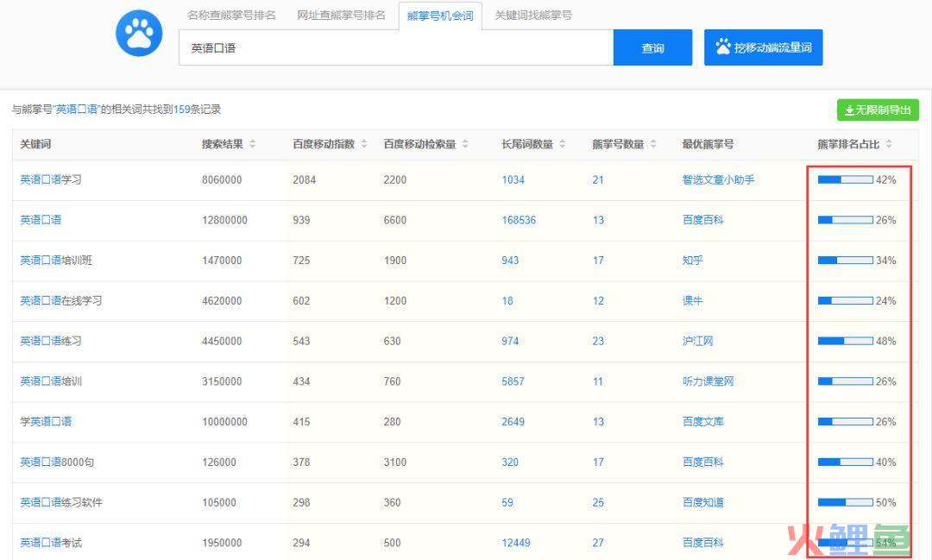This screenshot has height=560, width=932.
Task: Open best account 沪江网
Action: [x=698, y=341]
